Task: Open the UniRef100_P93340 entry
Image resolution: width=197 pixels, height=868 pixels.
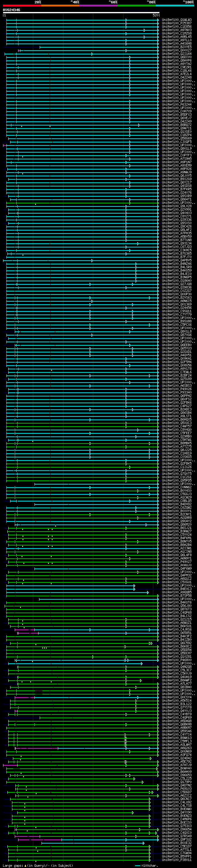Action: (x=177, y=392)
